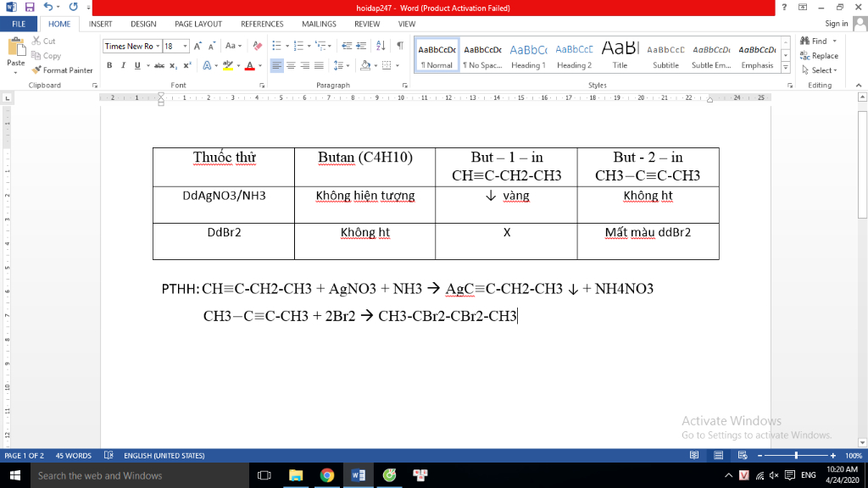This screenshot has width=868, height=488.
Task: Click the Replace button
Action: click(x=820, y=55)
